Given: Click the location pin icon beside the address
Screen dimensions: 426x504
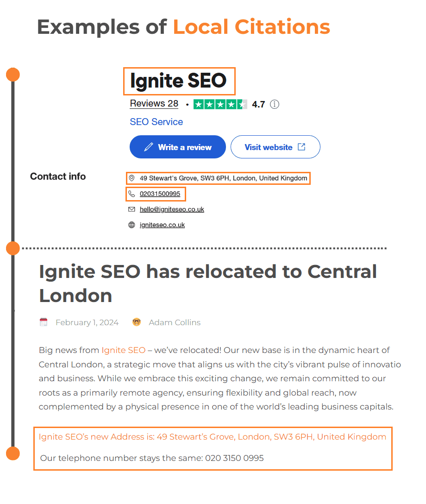Looking at the screenshot, I should click(x=132, y=178).
